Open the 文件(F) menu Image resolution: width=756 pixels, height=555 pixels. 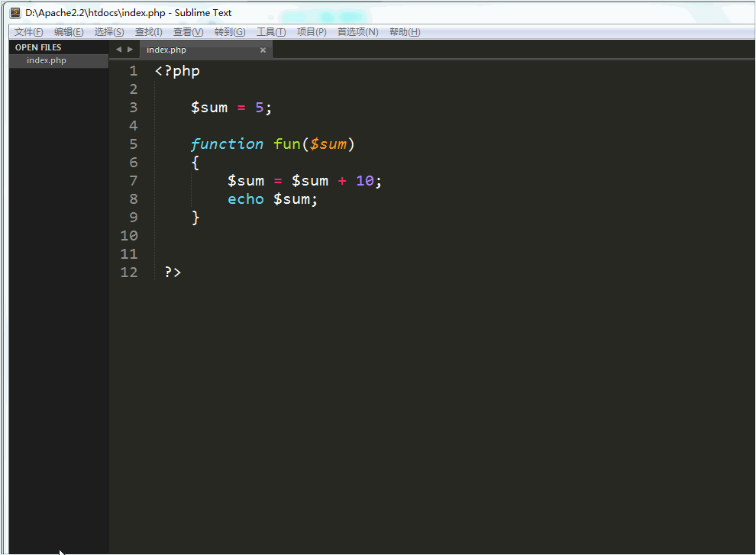tap(28, 32)
